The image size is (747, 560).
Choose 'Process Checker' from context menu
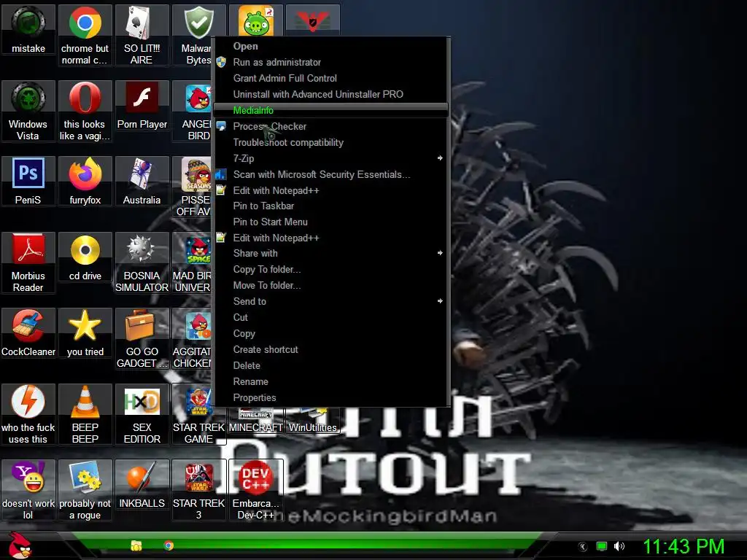click(330, 126)
